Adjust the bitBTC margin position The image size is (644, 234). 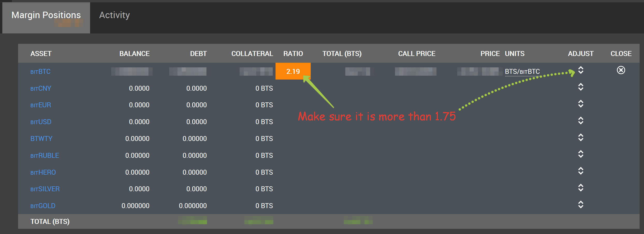click(581, 70)
